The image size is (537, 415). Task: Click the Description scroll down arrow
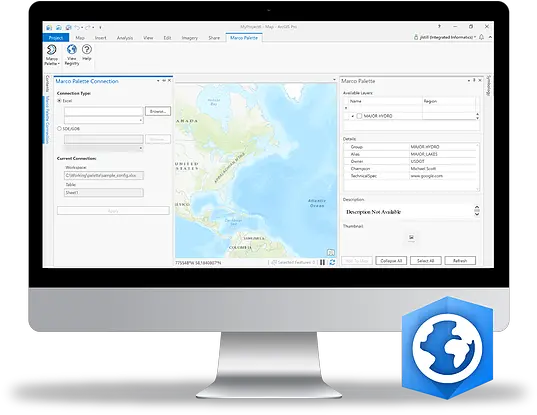[x=477, y=214]
